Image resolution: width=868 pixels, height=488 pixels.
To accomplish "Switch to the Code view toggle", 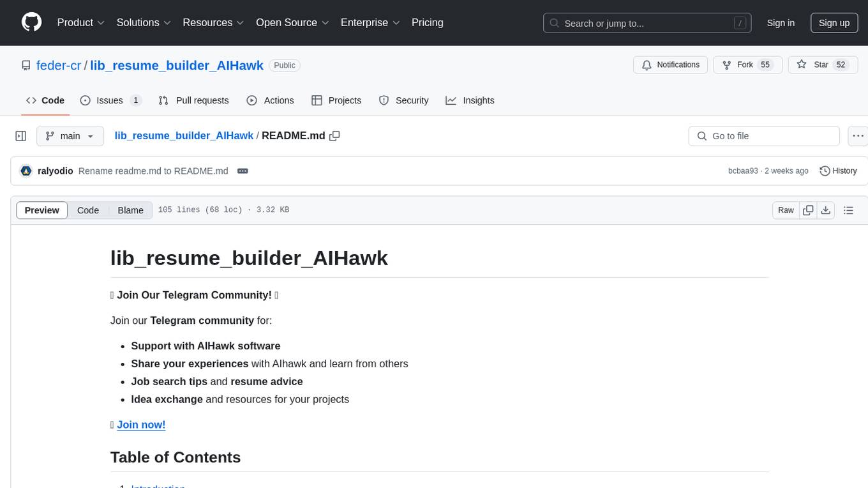I will tap(88, 210).
